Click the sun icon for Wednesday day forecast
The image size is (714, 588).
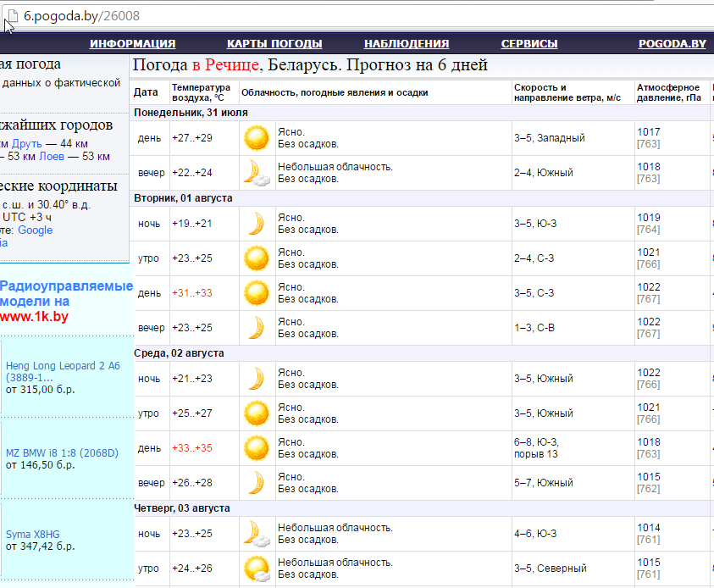[256, 447]
